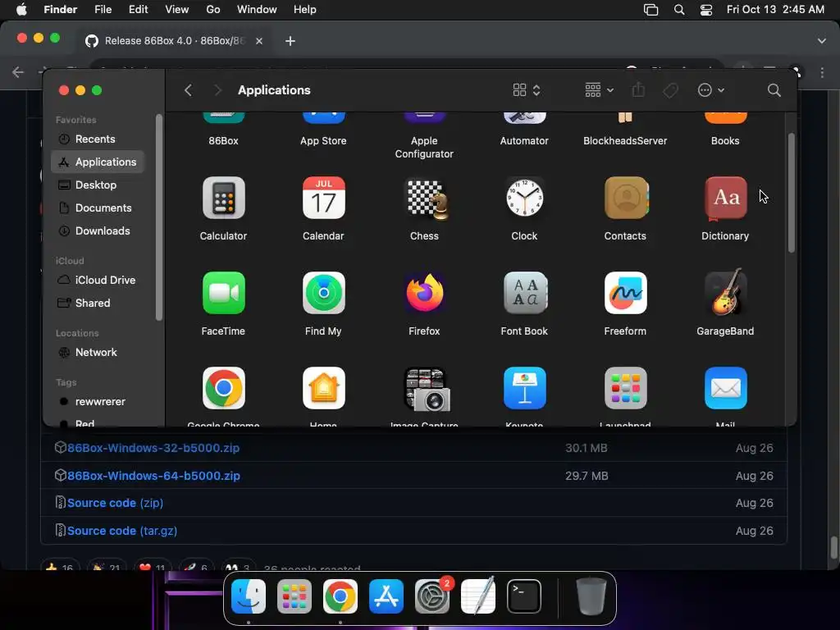
Task: Open the Window menu
Action: 257,10
